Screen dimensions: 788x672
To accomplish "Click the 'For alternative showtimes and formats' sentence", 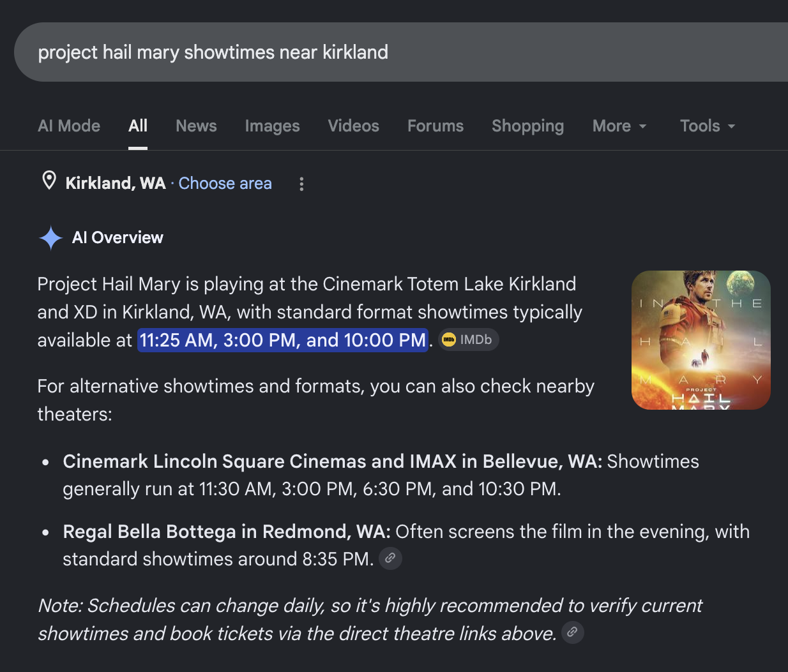I will click(316, 399).
